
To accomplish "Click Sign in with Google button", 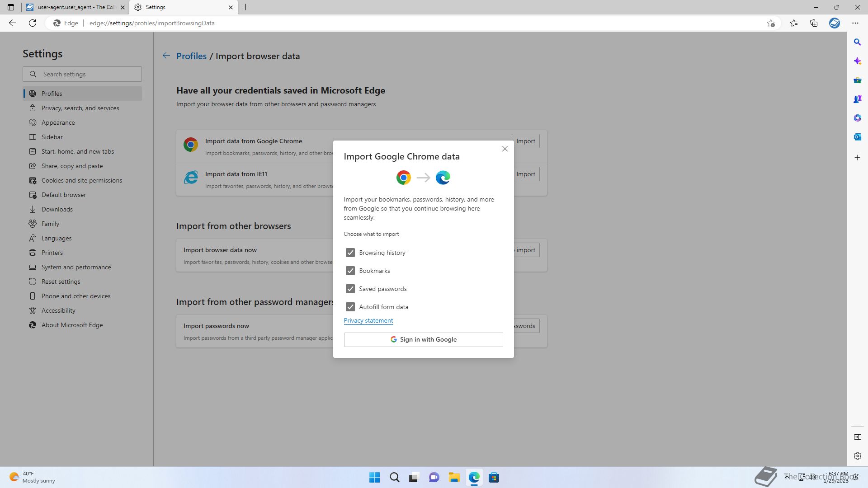I will click(x=423, y=340).
